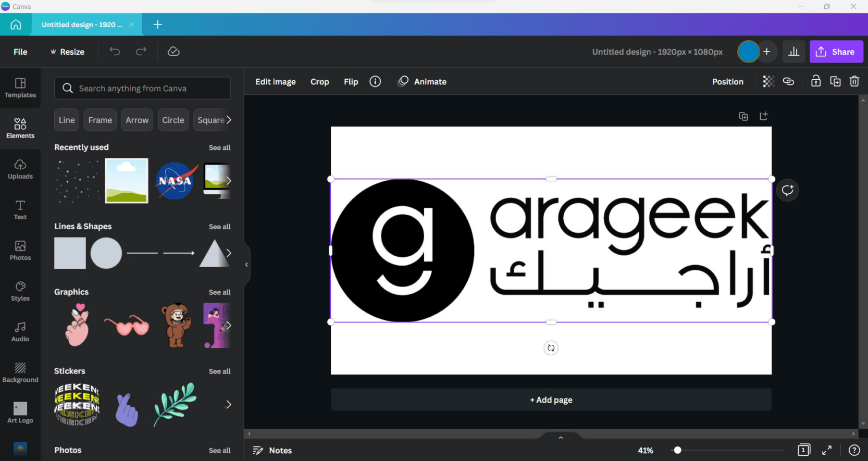The width and height of the screenshot is (868, 461).
Task: See all Photos in elements panel
Action: click(219, 451)
